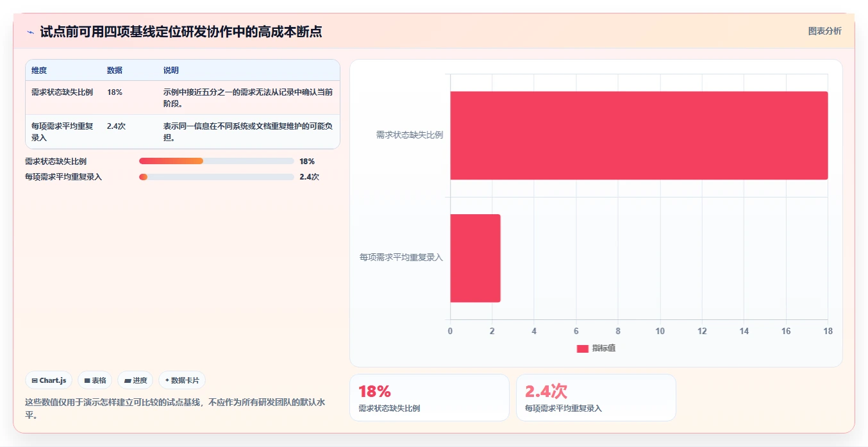868x447 pixels.
Task: Click the 2.4次 value beside the progress bar
Action: [x=309, y=177]
